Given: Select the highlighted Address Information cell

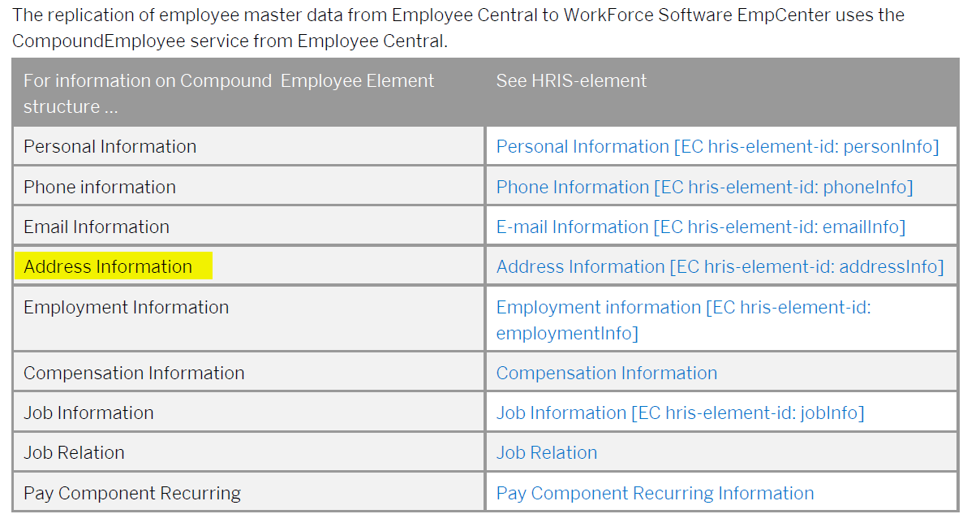Looking at the screenshot, I should pyautogui.click(x=114, y=266).
